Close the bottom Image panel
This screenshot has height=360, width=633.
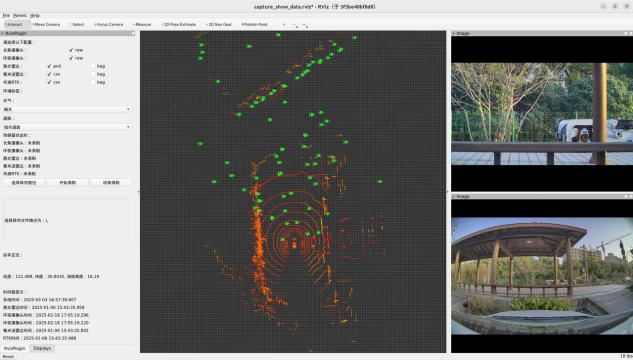click(631, 197)
